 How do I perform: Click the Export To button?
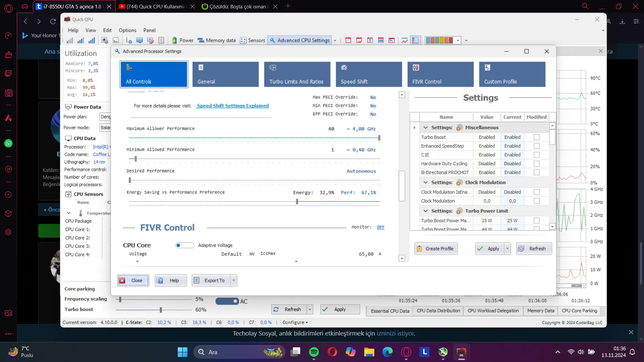pyautogui.click(x=211, y=281)
